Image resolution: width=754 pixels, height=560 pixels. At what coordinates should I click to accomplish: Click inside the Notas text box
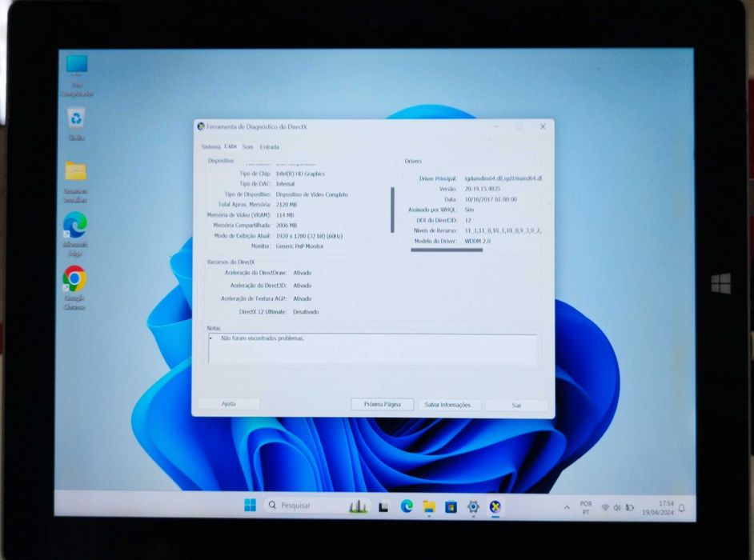(373, 348)
